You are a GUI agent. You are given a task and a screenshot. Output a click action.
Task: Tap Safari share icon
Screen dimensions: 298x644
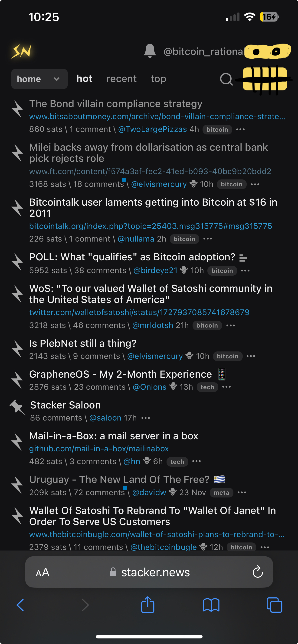tap(148, 605)
